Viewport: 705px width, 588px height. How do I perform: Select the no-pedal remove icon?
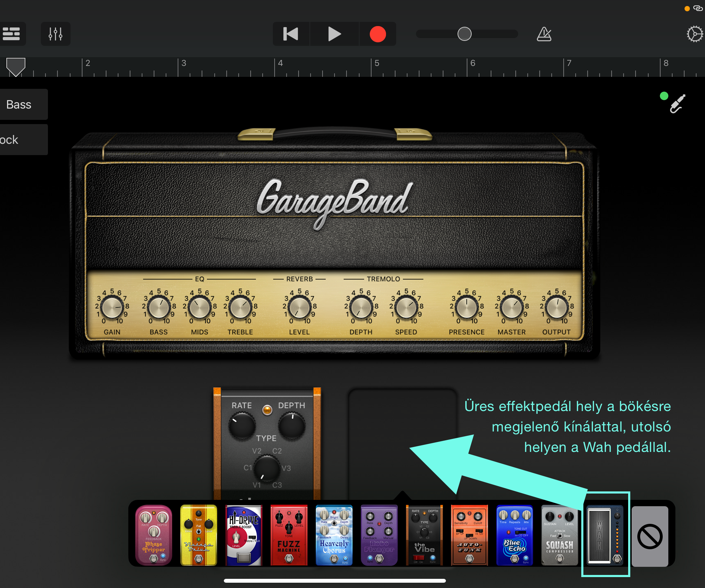[x=650, y=537]
